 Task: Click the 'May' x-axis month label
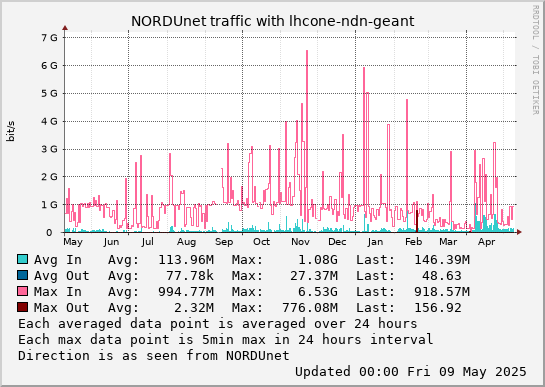click(73, 242)
